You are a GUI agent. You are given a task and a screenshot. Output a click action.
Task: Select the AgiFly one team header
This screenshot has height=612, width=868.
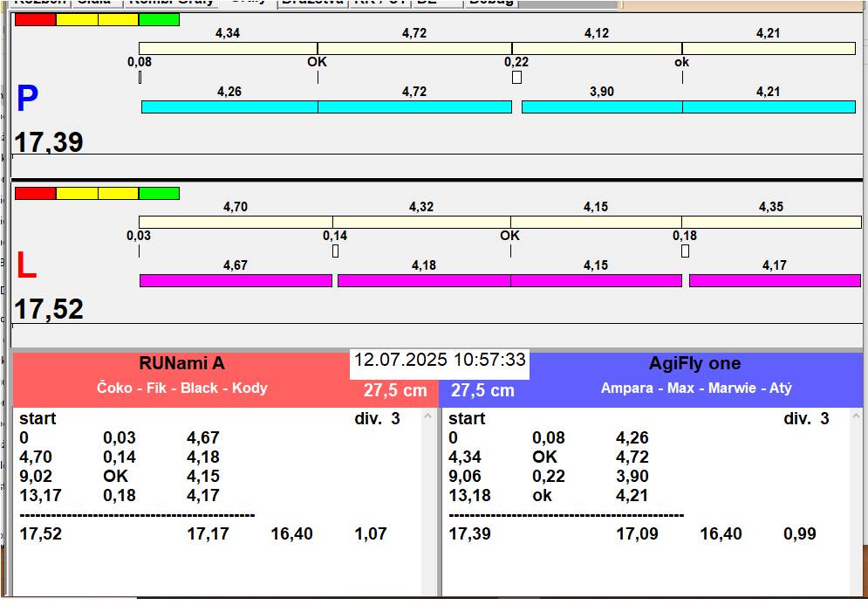pyautogui.click(x=695, y=364)
